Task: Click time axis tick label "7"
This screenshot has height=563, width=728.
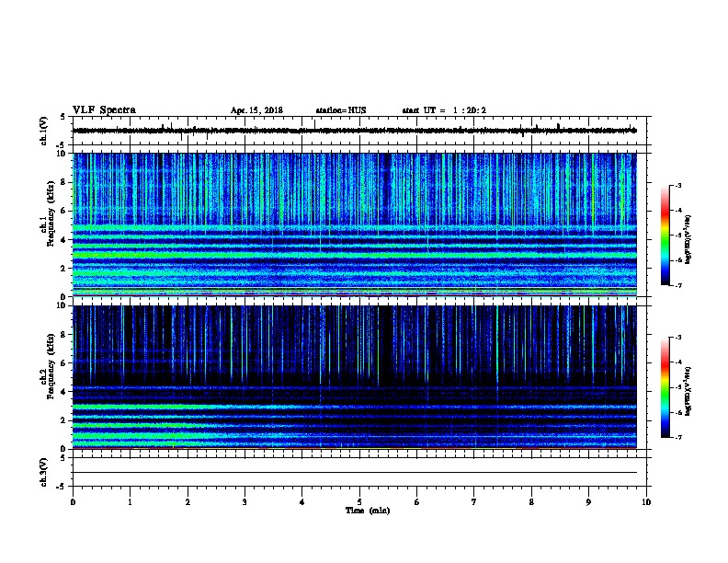Action: (474, 502)
